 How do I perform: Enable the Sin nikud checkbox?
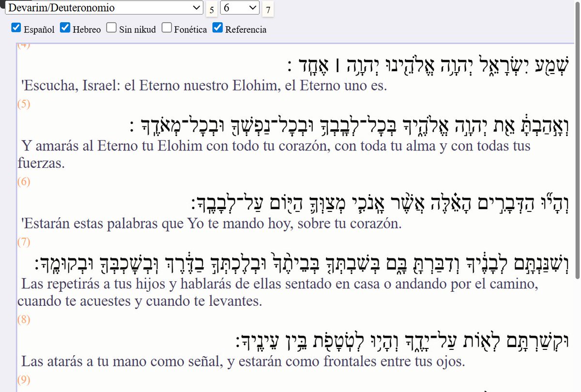tap(111, 28)
